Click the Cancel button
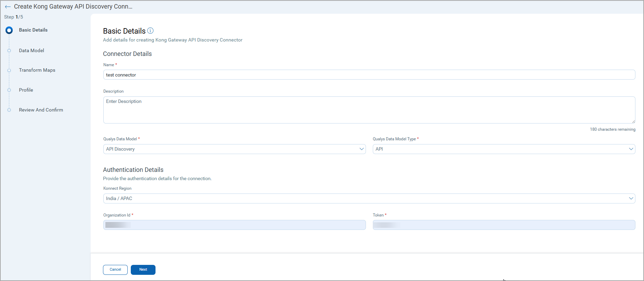 pyautogui.click(x=115, y=270)
